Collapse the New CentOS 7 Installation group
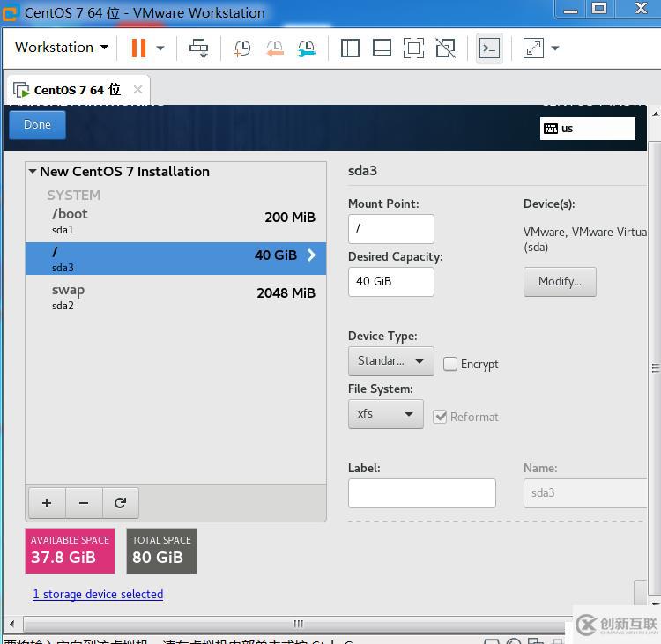The height and width of the screenshot is (644, 661). point(33,172)
